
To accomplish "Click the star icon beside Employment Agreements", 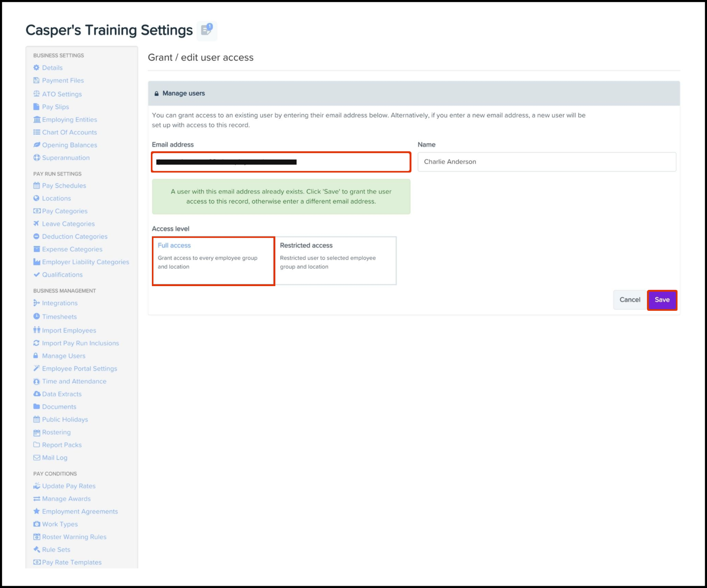I will pyautogui.click(x=36, y=511).
